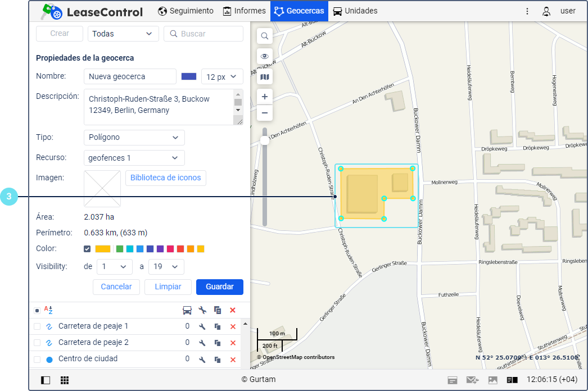Check the Carretera de peaje 1 checkbox

click(37, 326)
